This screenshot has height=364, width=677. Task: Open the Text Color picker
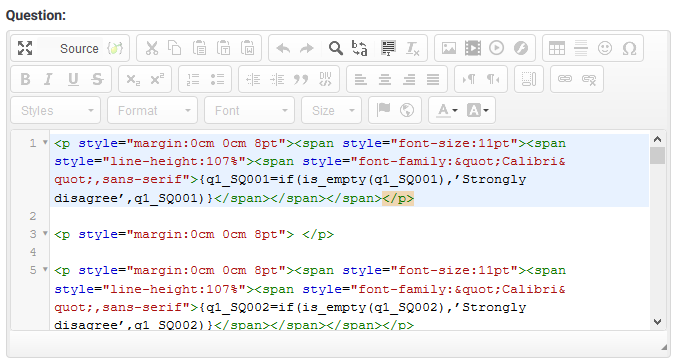click(x=446, y=111)
